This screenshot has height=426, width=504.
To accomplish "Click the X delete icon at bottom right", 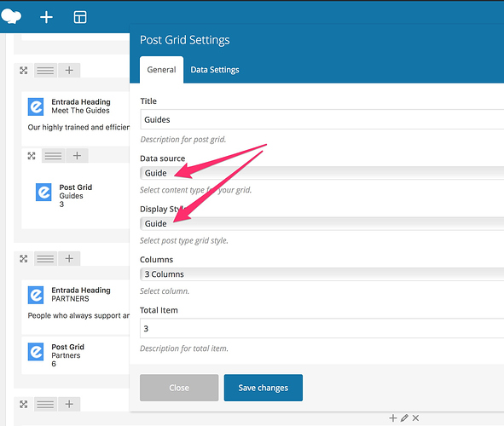I will pos(415,418).
